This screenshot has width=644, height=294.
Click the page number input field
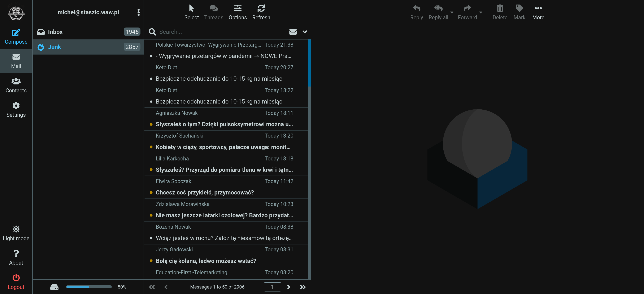pos(272,287)
